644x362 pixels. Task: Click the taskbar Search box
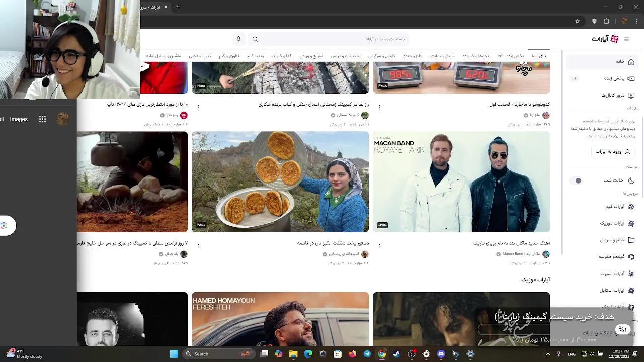218,354
